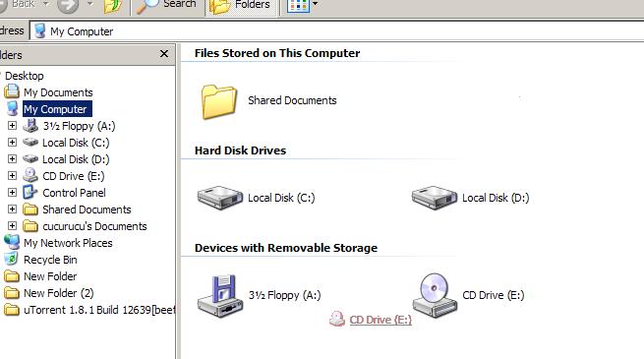Click New Folder icon in tree
The image size is (644, 359).
[12, 276]
